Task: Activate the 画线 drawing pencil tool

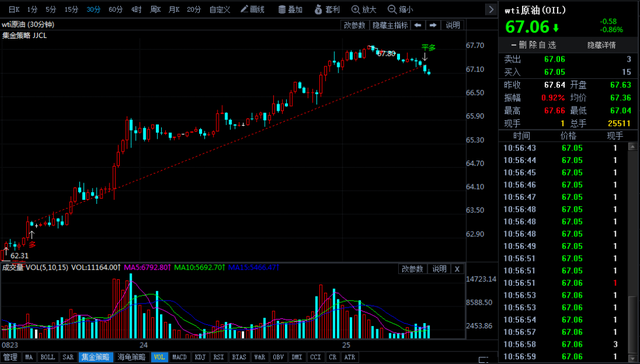Action: [x=252, y=9]
